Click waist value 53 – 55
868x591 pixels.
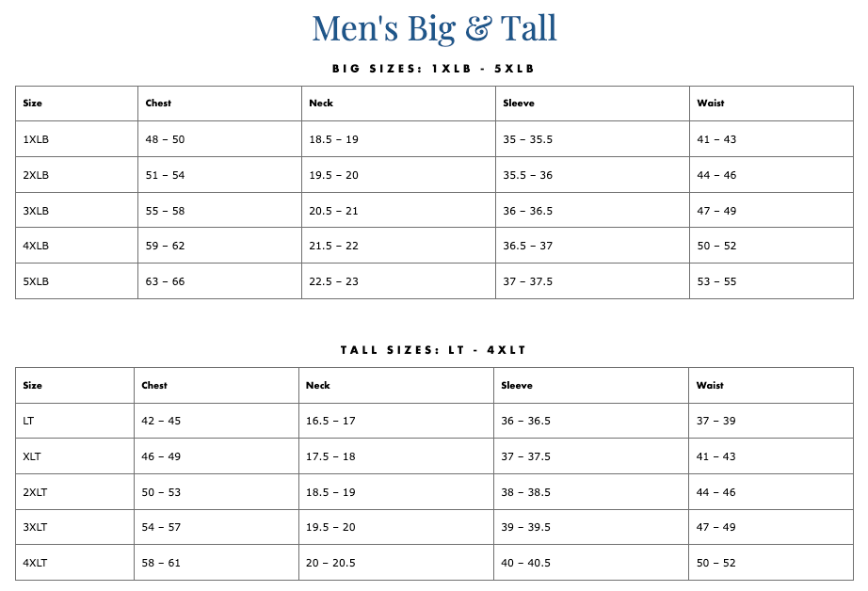pyautogui.click(x=716, y=281)
